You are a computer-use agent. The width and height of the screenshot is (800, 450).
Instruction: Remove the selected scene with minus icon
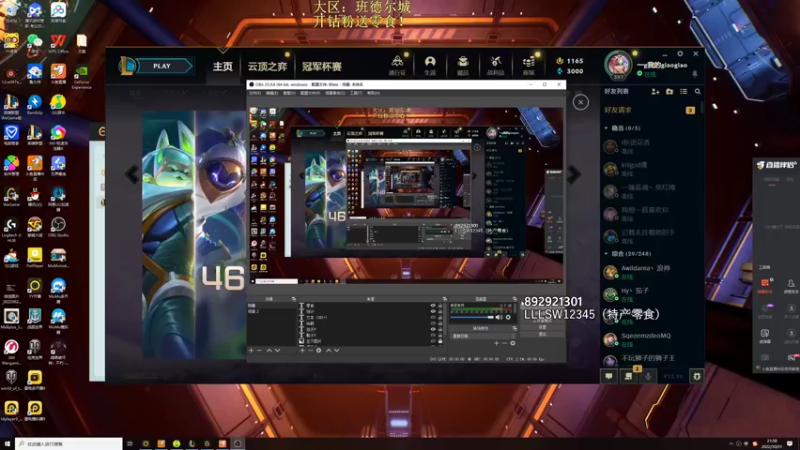(259, 351)
